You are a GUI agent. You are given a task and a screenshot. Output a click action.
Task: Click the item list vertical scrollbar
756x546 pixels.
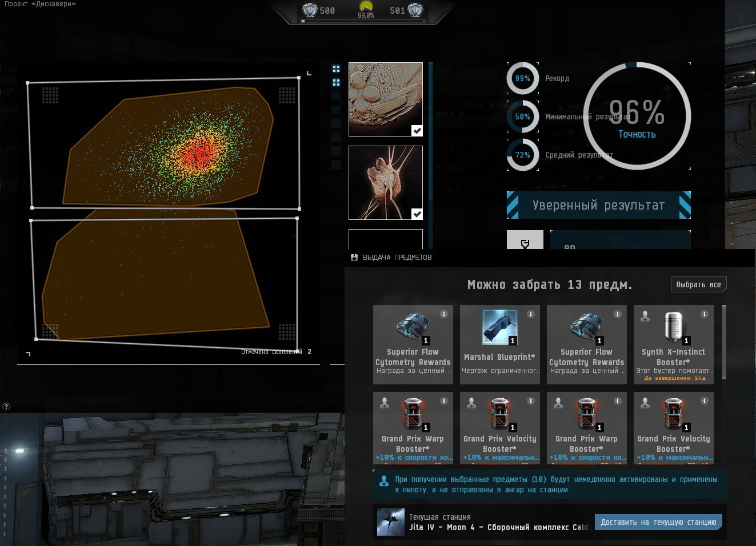[x=724, y=342]
